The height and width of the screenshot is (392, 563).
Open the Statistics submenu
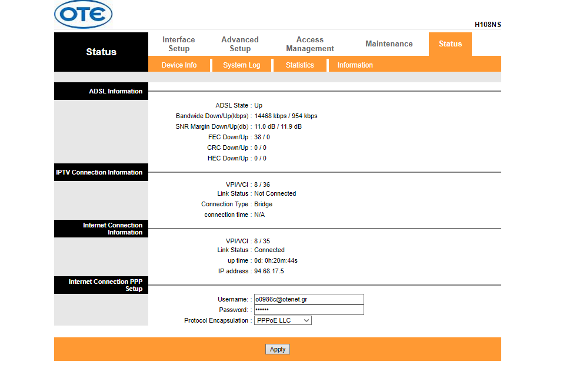tap(300, 65)
